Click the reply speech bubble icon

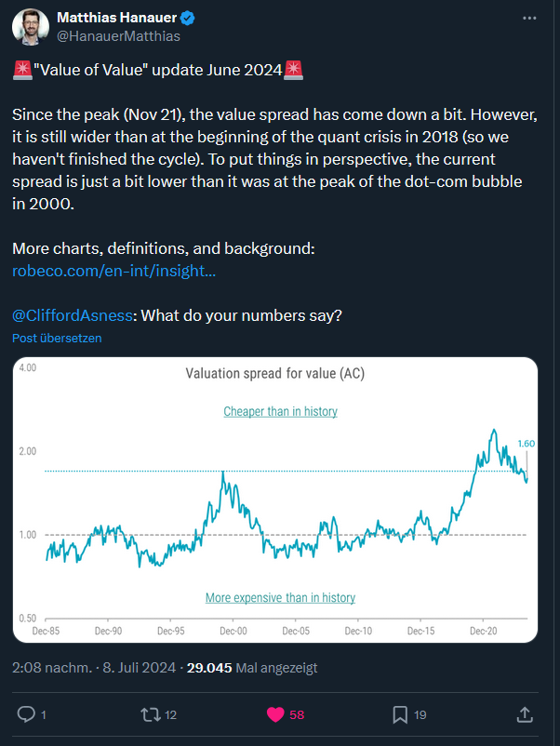click(26, 714)
